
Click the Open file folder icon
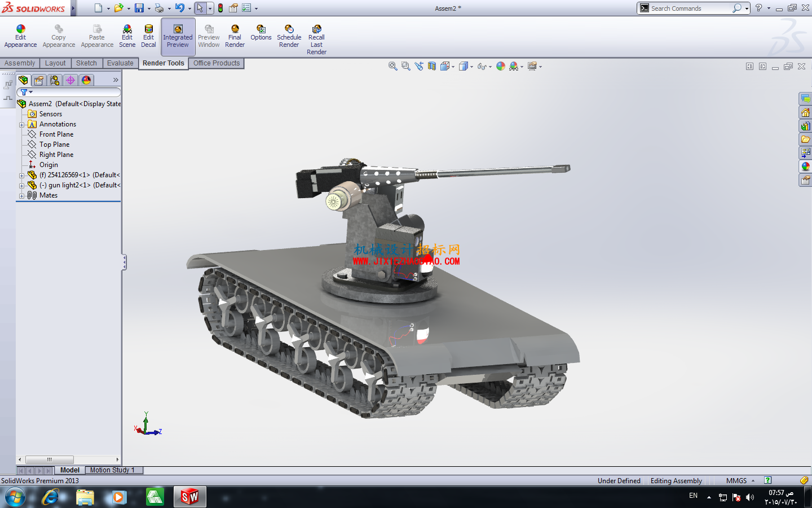tap(118, 8)
